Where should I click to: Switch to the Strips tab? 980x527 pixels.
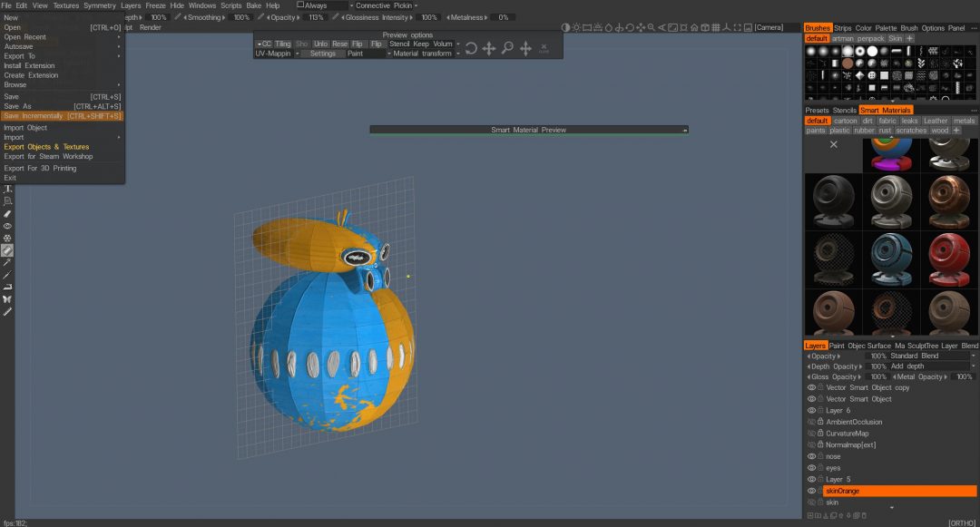pos(842,28)
